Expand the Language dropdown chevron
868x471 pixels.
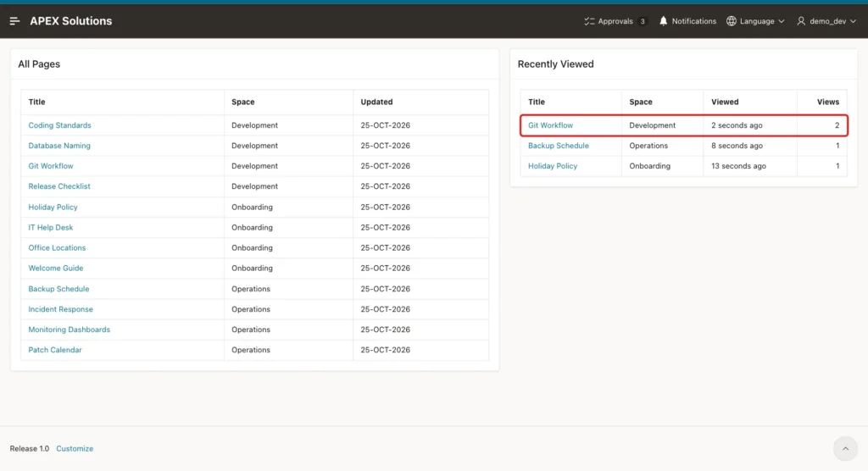[x=781, y=21]
